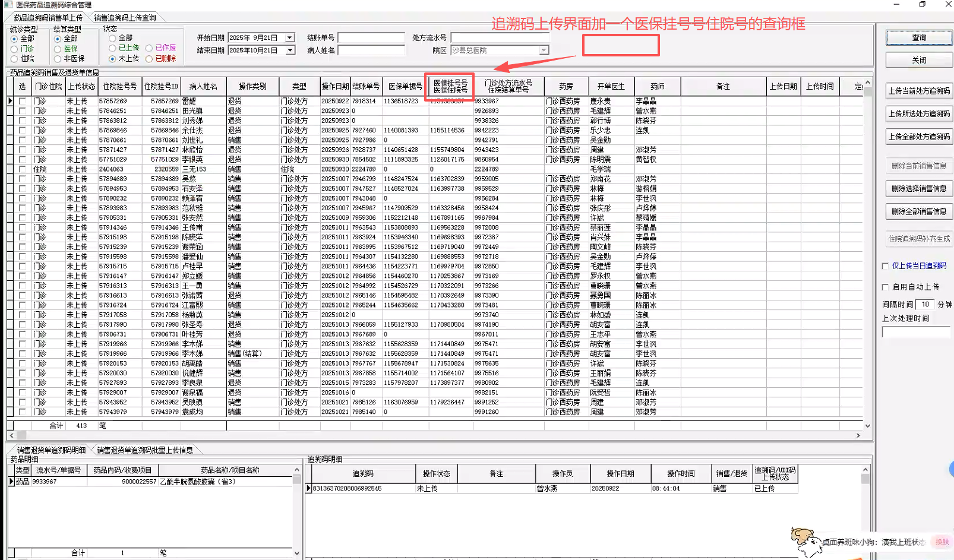The height and width of the screenshot is (560, 954).
Task: Click 上传当前处方追溯码 button
Action: (919, 91)
